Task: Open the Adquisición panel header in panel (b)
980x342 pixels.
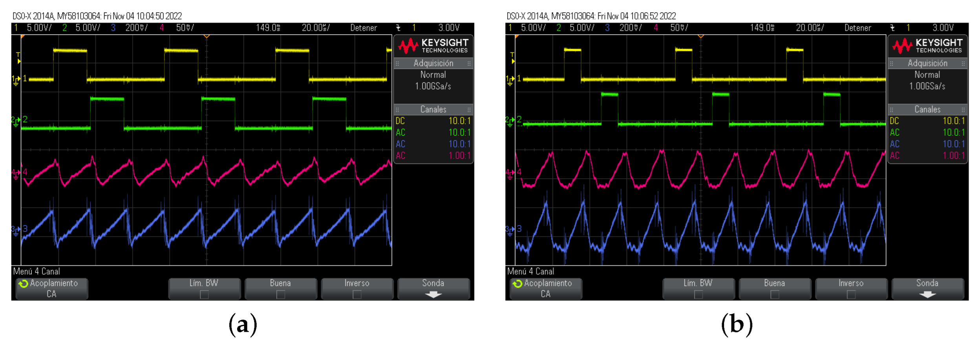Action: point(927,63)
